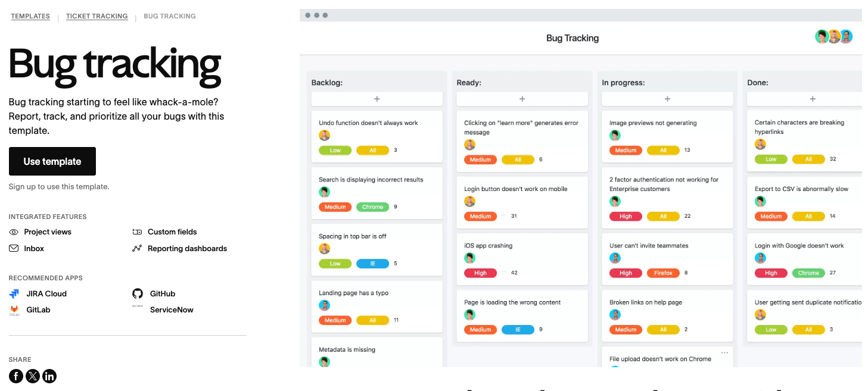Share the template on Facebook
Viewport: 868px width, 391px height.
coord(15,376)
